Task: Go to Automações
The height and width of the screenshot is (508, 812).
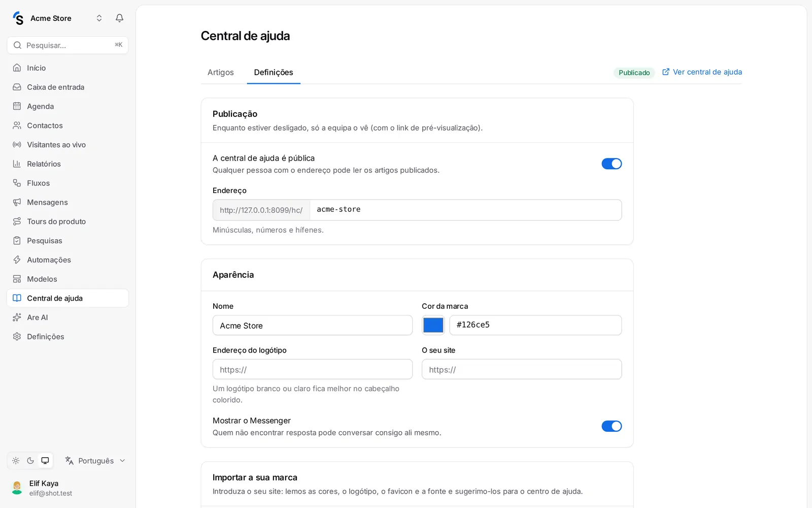Action: pyautogui.click(x=67, y=260)
